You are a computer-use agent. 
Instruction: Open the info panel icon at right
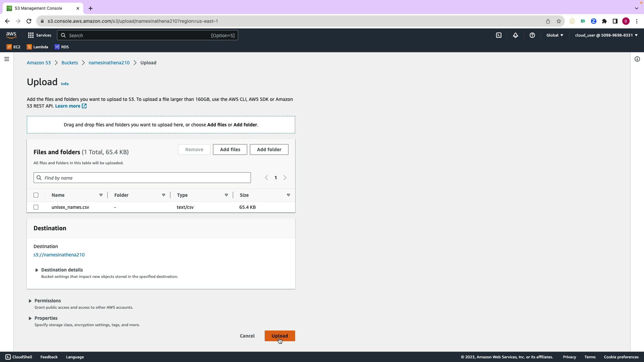click(x=637, y=59)
